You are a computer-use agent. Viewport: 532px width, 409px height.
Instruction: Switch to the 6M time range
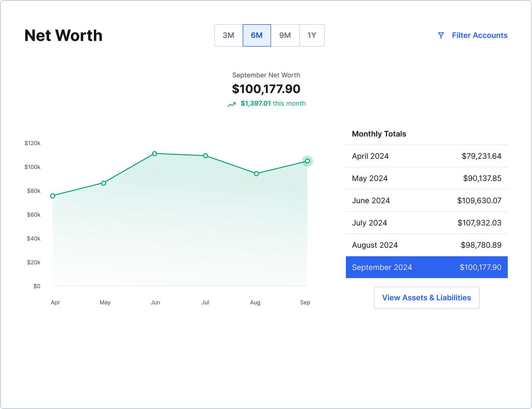point(257,35)
